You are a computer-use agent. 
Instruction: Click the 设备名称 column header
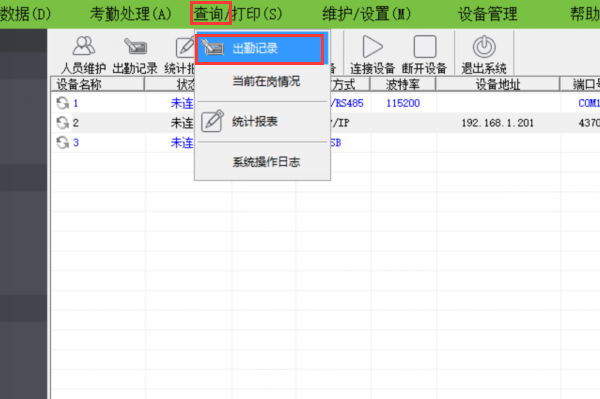point(98,84)
